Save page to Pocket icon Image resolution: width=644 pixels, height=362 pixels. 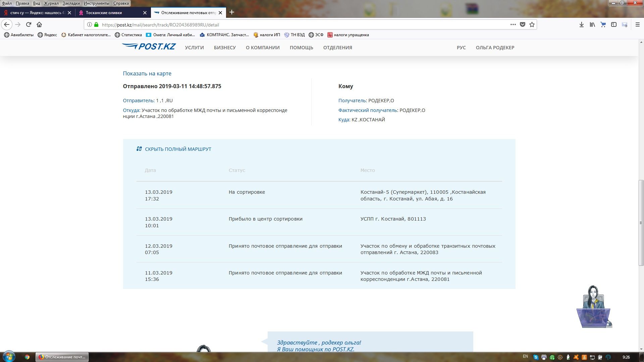click(x=523, y=24)
